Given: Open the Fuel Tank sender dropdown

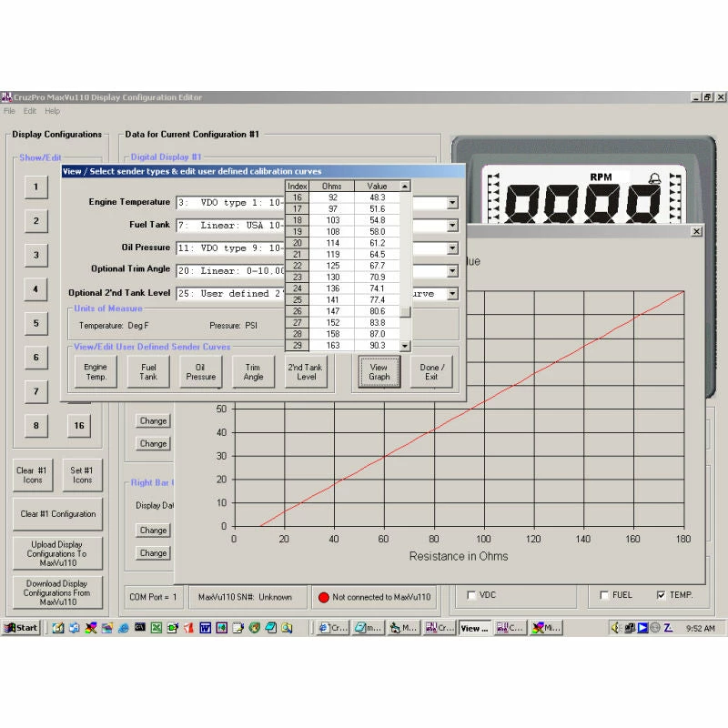Looking at the screenshot, I should click(452, 225).
